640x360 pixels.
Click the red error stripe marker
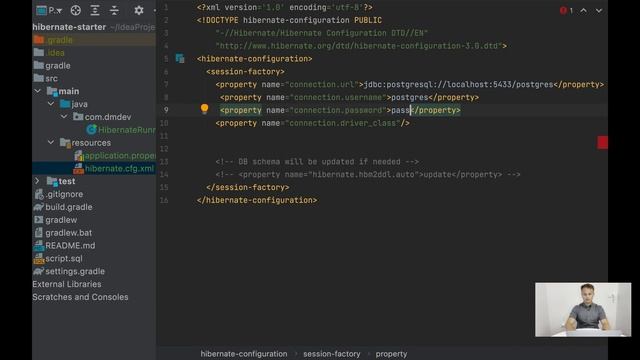(602, 142)
